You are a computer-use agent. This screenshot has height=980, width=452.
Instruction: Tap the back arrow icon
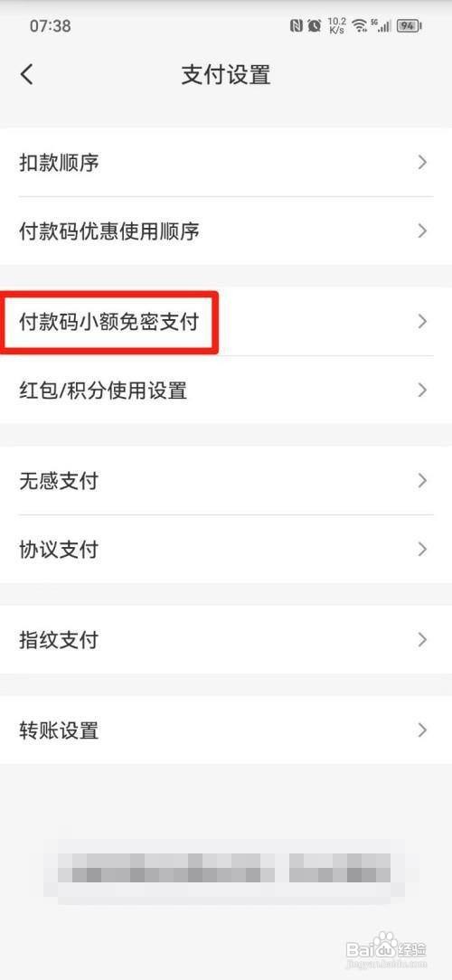coord(26,74)
